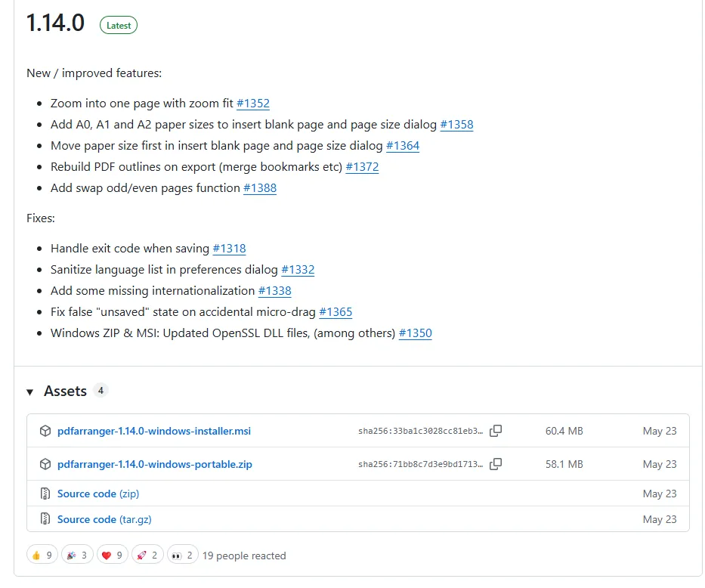Viewport: 705px width, 588px height.
Task: Click the sha256:33ba1c3028cc81eb3 hash text
Action: 420,431
